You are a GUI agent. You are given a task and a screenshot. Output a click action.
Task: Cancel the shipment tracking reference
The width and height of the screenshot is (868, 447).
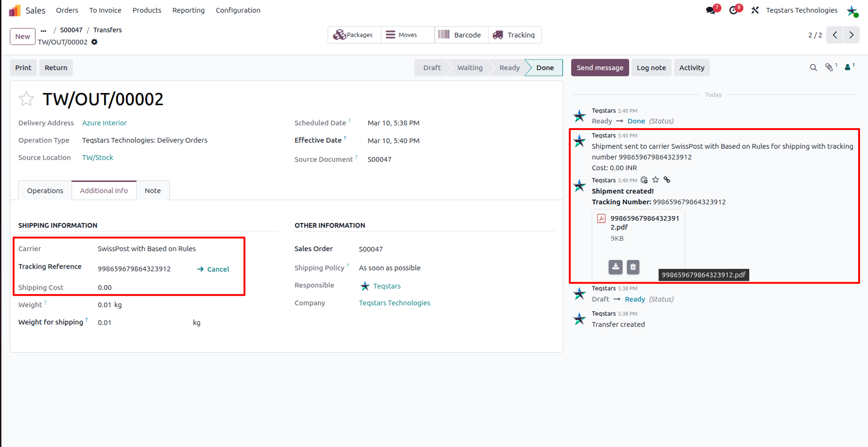(213, 269)
